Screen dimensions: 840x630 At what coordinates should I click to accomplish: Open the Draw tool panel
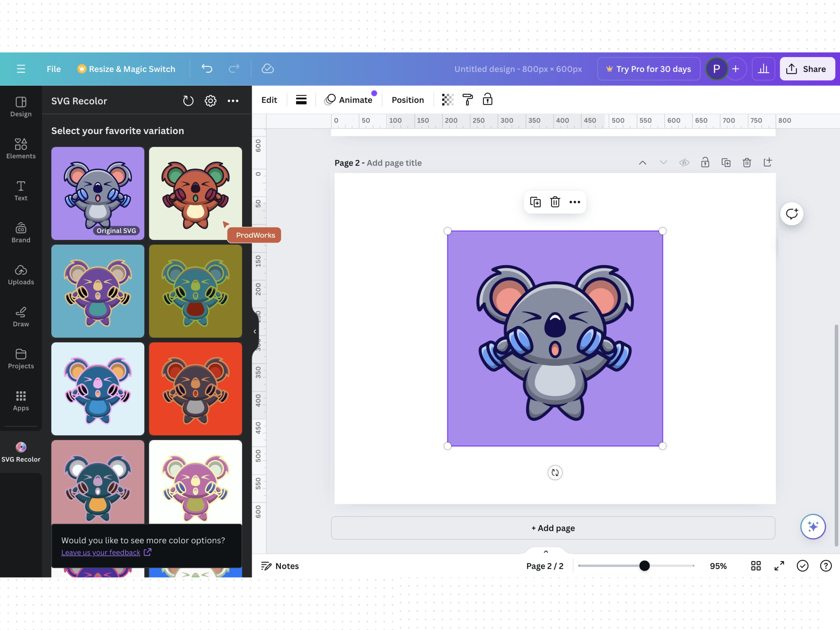21,317
